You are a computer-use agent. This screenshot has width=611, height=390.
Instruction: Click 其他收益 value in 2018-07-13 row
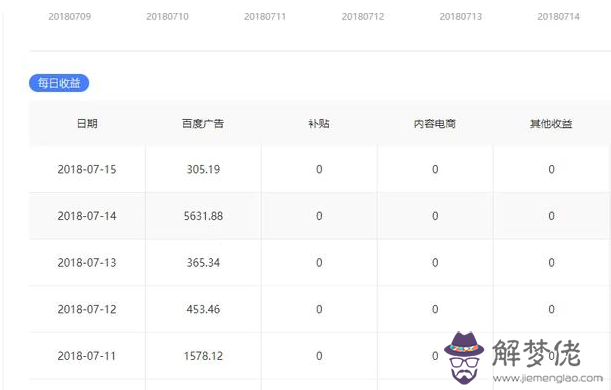point(551,263)
